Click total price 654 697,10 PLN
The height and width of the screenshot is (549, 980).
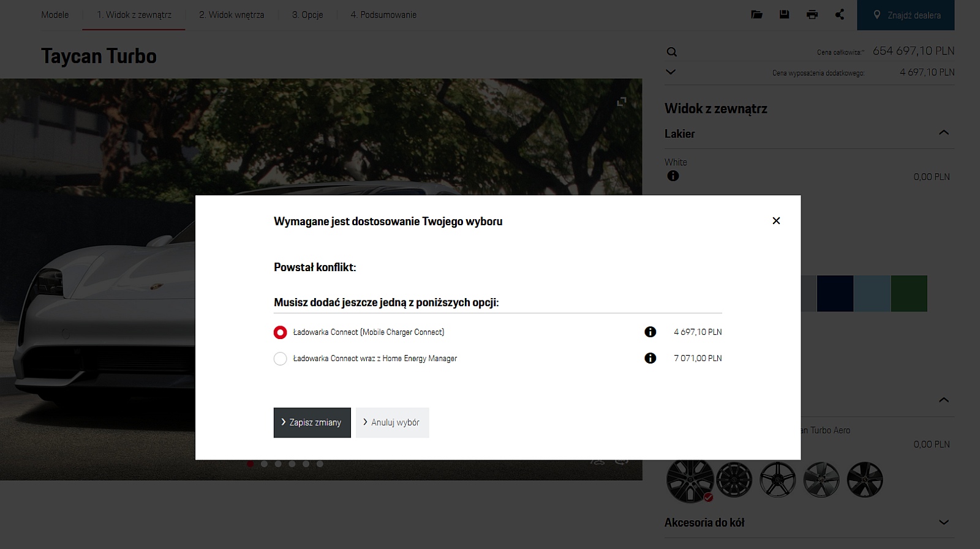[913, 51]
